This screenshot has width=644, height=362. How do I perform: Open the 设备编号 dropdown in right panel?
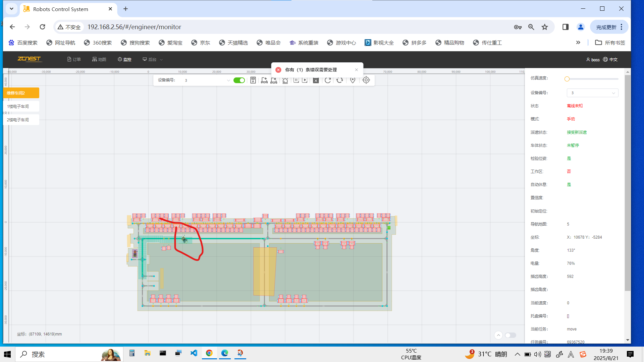pos(592,93)
